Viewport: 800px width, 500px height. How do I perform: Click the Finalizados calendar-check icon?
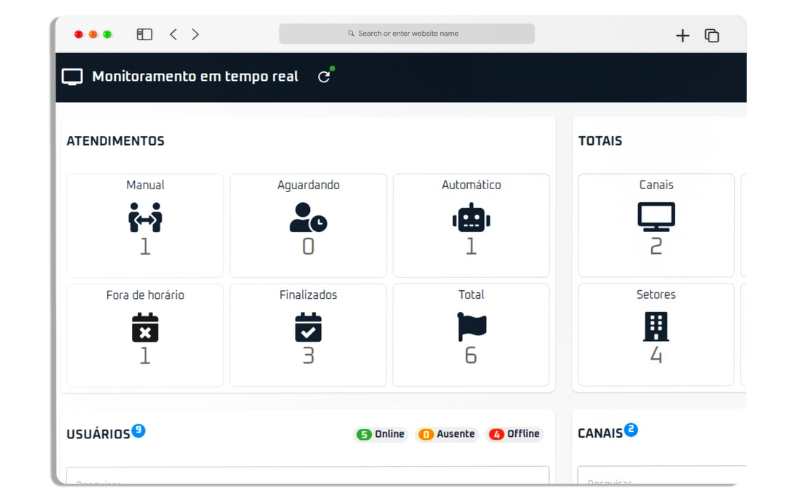pyautogui.click(x=308, y=327)
